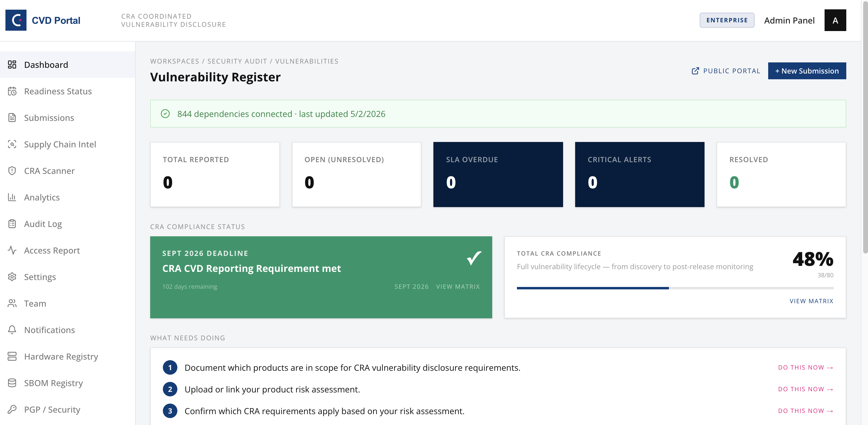Open Hardware Registry page
868x425 pixels.
[x=67, y=356]
